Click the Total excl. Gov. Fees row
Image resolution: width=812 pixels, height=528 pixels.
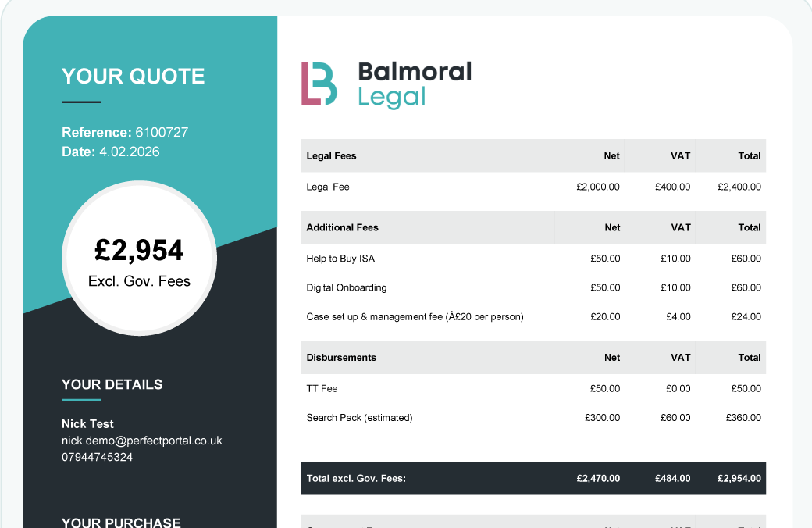[x=356, y=479]
